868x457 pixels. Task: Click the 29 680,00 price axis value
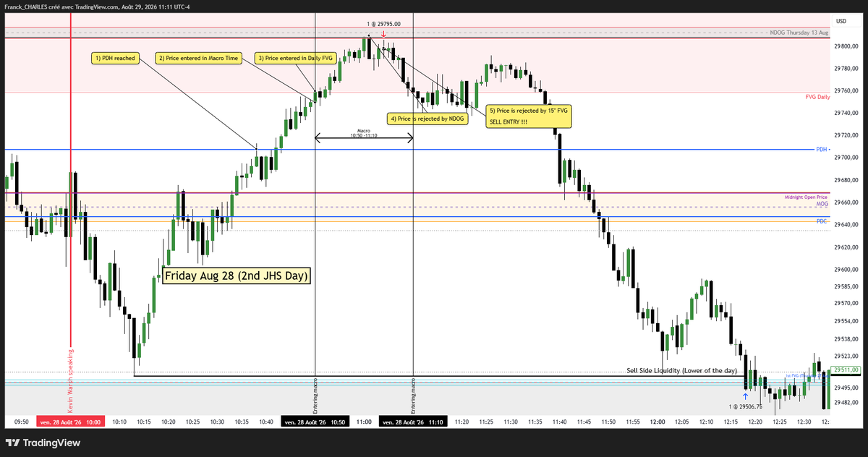click(847, 180)
